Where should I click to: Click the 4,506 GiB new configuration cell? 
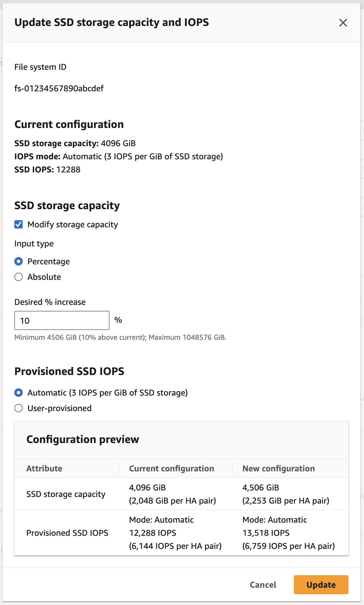261,487
